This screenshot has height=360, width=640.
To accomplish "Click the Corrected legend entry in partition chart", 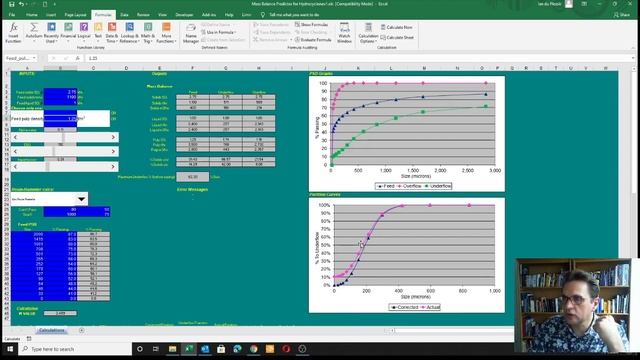I will click(404, 307).
